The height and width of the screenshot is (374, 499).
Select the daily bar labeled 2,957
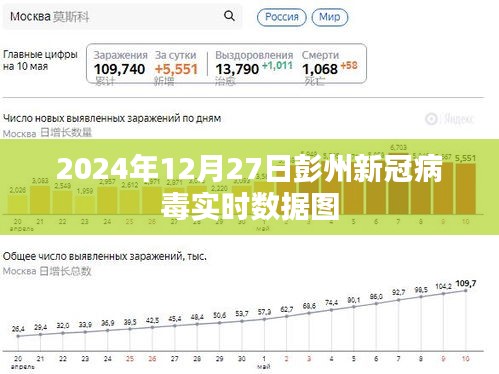[x=107, y=200]
